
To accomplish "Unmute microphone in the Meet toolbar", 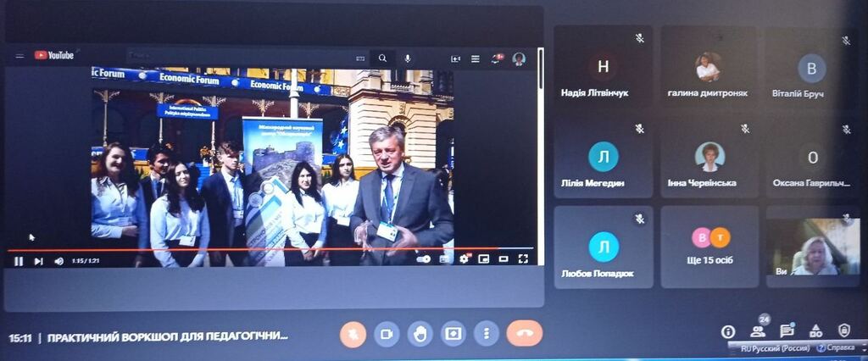I will click(x=353, y=334).
